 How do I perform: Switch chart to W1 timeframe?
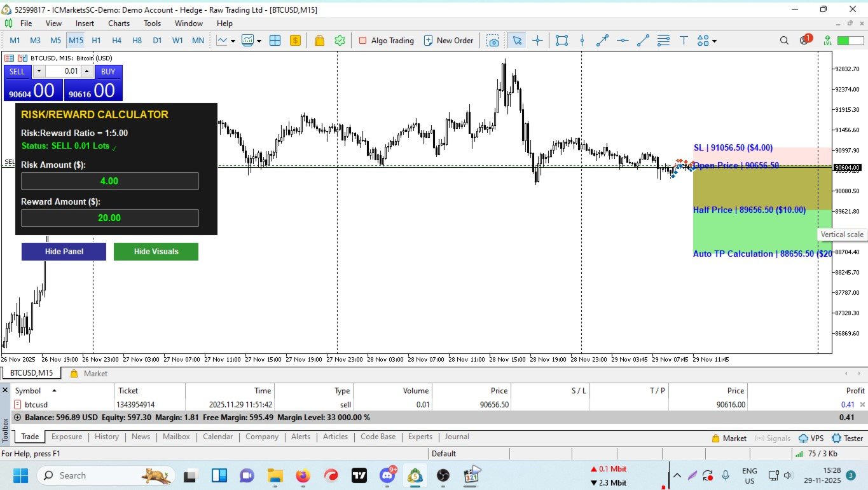(177, 41)
